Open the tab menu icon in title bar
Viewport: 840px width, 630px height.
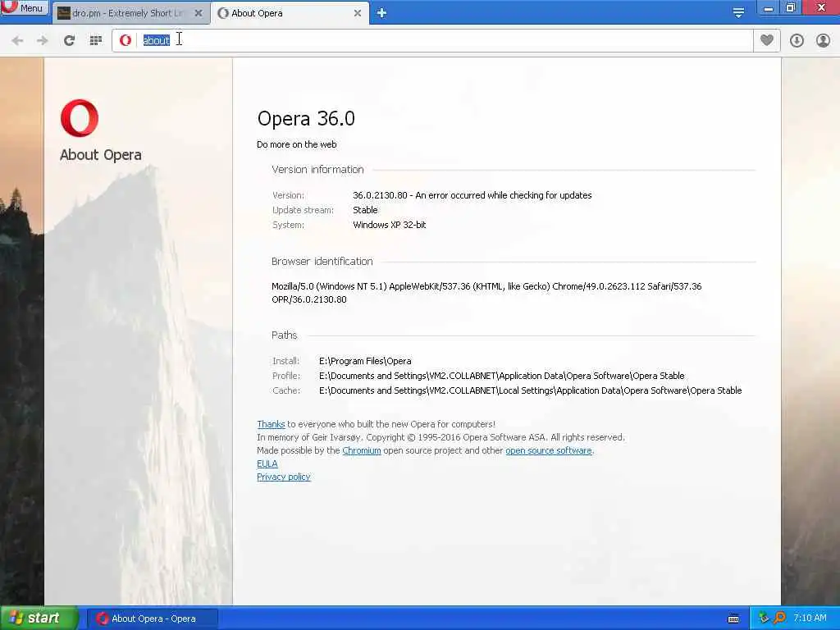click(738, 12)
